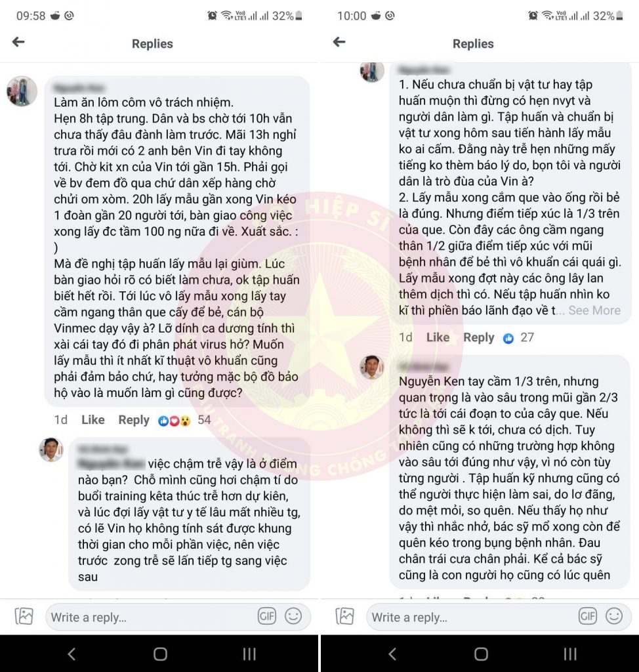Open GIF picker in left reply bar

pos(266,616)
